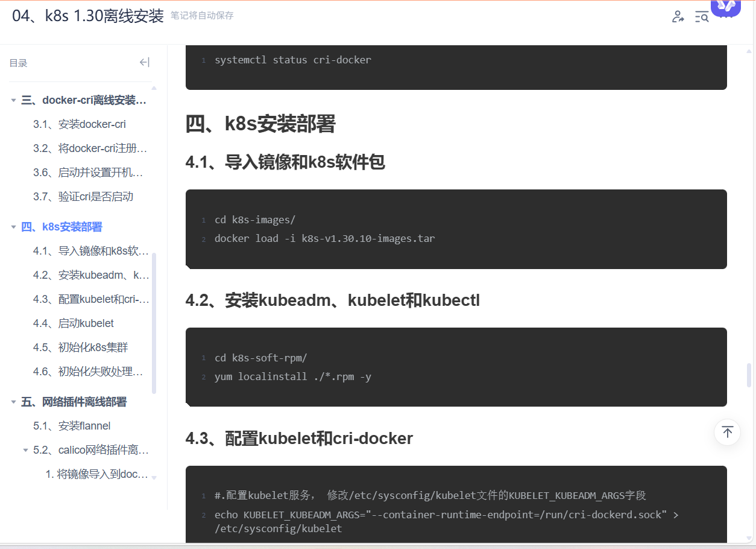
Task: Click the back-to-top arrow button
Action: point(727,432)
